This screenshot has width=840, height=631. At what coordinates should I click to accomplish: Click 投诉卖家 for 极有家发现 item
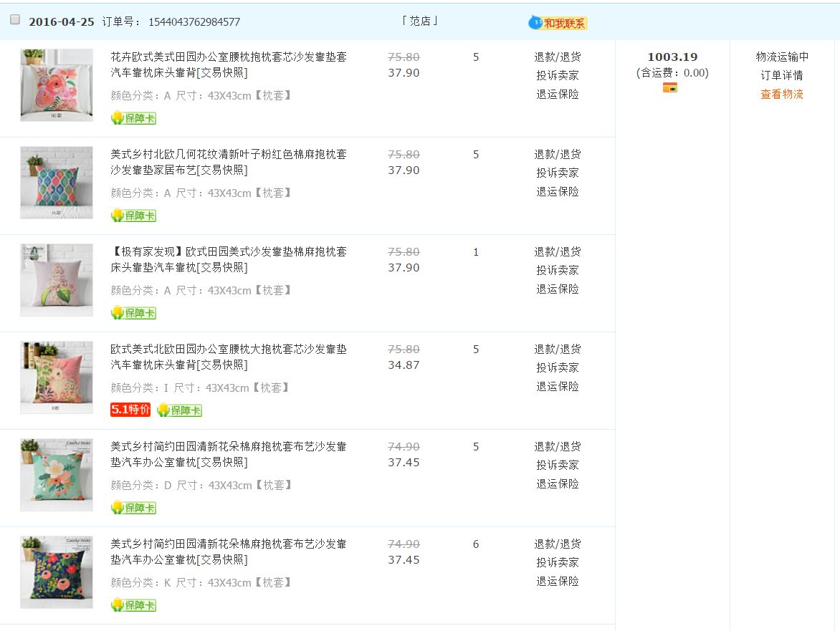[x=558, y=270]
